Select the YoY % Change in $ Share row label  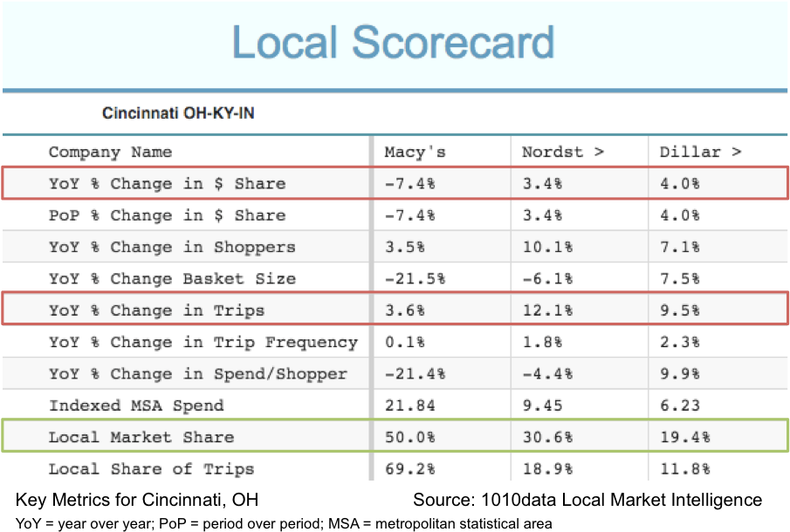click(x=167, y=184)
